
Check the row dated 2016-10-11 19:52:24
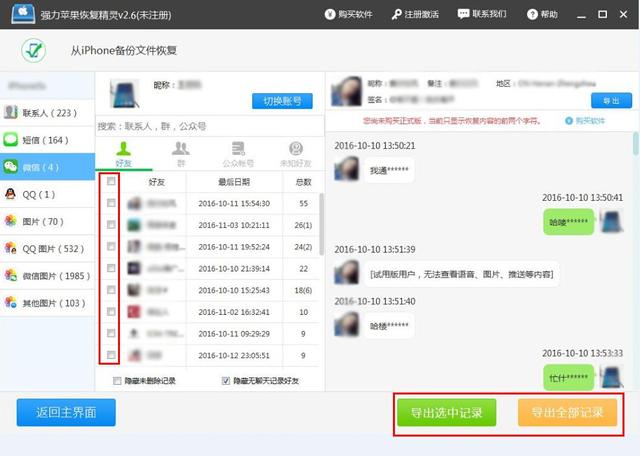pos(111,246)
